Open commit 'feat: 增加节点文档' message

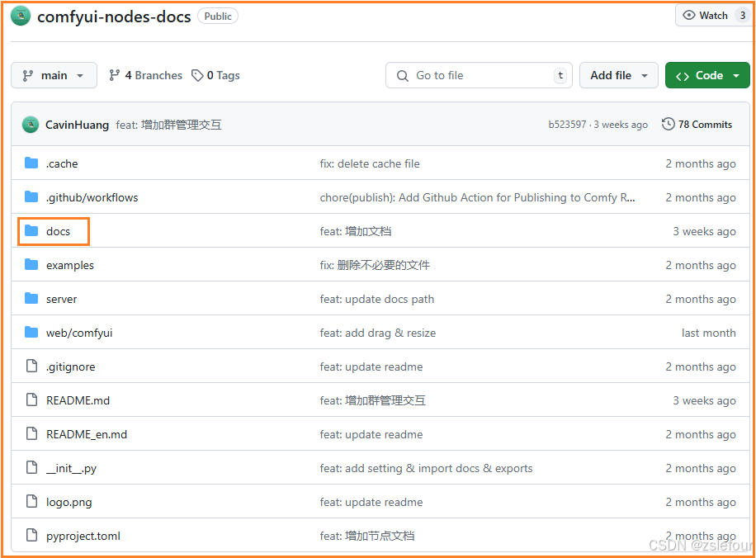367,536
